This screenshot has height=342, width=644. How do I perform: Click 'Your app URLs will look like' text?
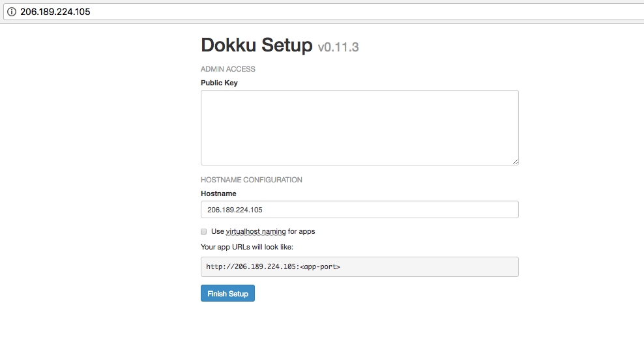coord(247,247)
